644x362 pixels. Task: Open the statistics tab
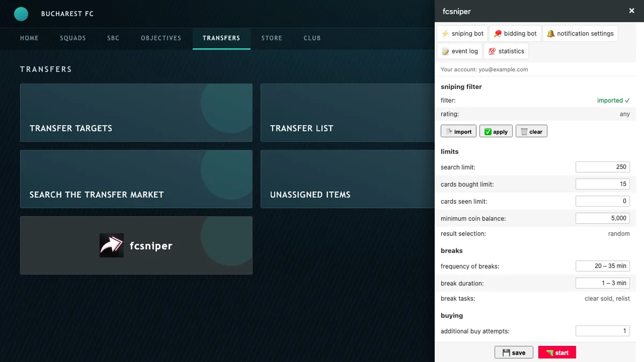(506, 51)
